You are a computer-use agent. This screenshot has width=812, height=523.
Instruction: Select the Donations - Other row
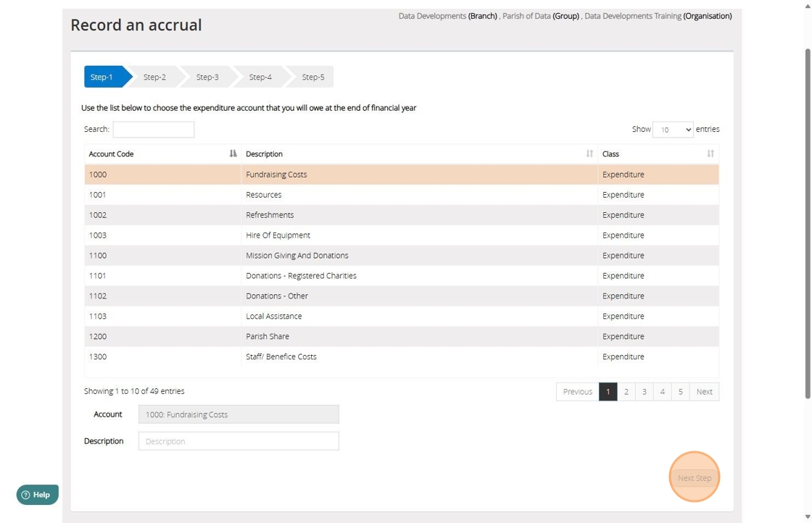(402, 296)
